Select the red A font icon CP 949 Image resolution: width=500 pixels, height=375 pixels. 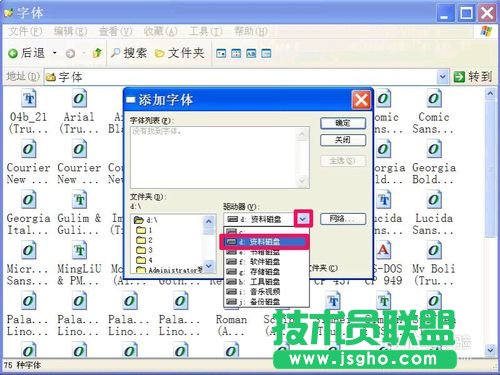tap(383, 250)
